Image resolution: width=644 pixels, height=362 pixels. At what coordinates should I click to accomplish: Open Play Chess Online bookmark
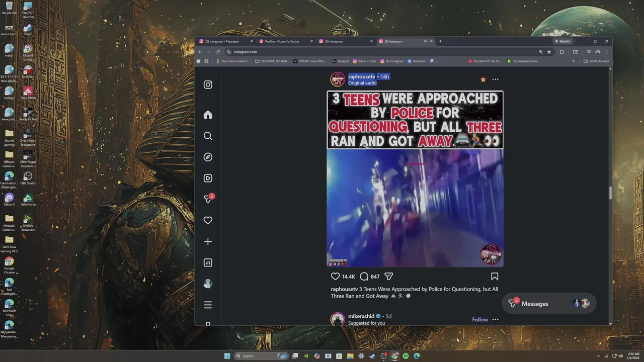pyautogui.click(x=232, y=61)
